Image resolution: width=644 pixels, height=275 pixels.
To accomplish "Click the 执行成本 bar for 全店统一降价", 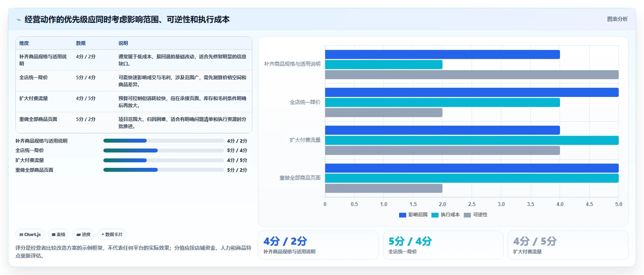I will pos(442,102).
